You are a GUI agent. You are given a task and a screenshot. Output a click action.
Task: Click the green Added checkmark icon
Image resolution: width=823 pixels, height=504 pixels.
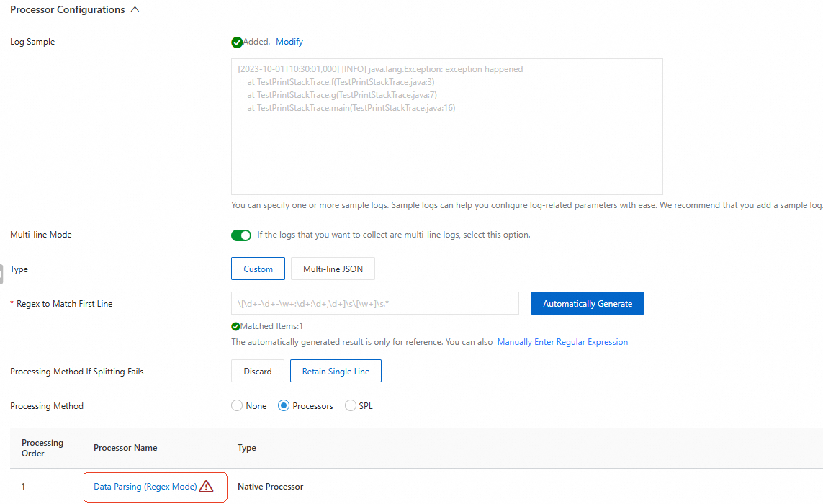(237, 42)
